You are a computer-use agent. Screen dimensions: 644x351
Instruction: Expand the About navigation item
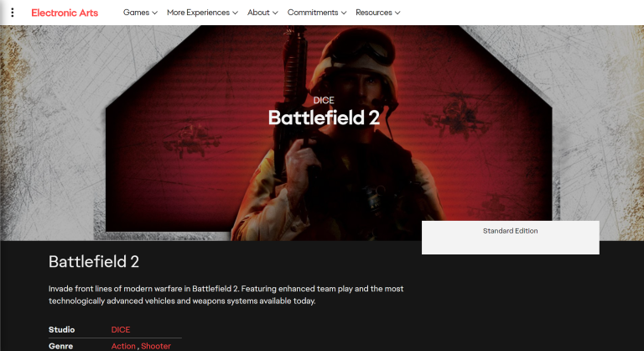pos(258,13)
